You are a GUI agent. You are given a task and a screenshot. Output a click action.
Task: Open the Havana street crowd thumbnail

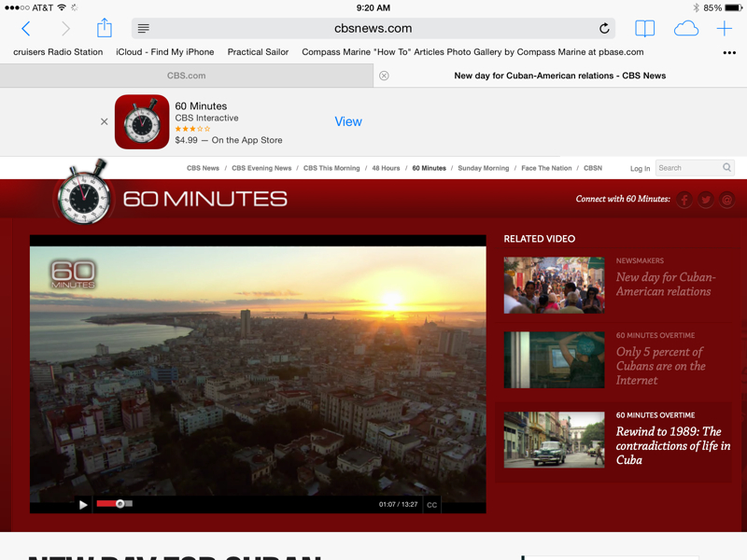click(554, 286)
